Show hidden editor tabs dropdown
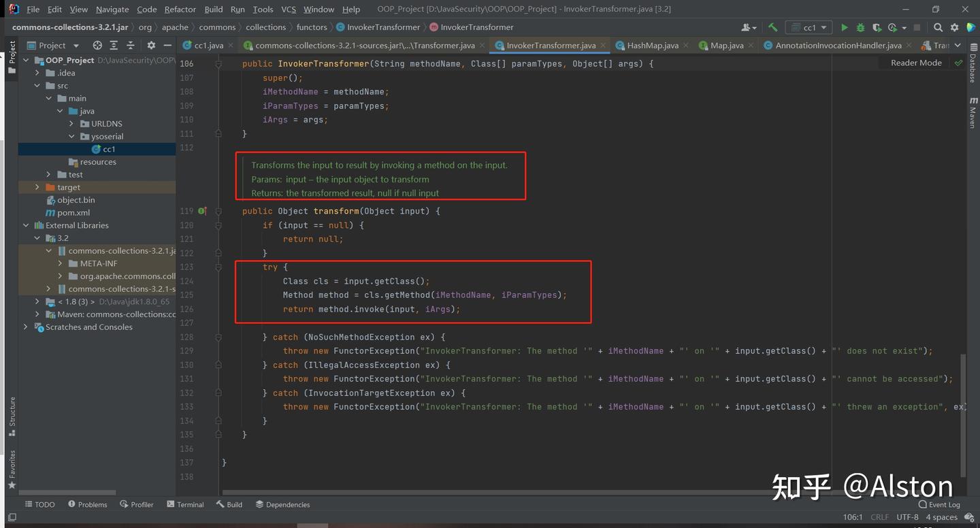 click(958, 46)
